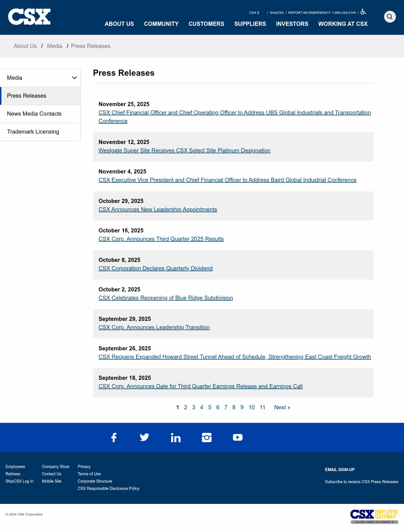Open the Community menu
Screen dimensions: 404x532
tap(161, 24)
